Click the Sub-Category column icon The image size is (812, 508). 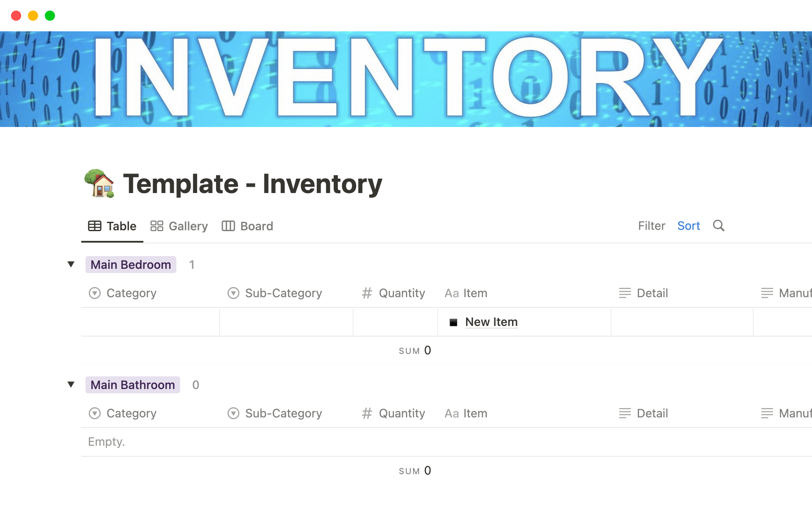[x=233, y=293]
